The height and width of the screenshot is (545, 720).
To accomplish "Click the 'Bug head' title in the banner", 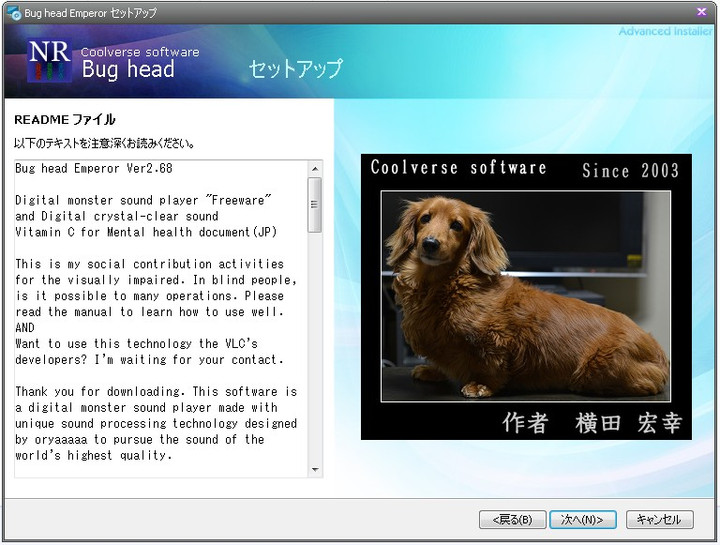I will [128, 70].
